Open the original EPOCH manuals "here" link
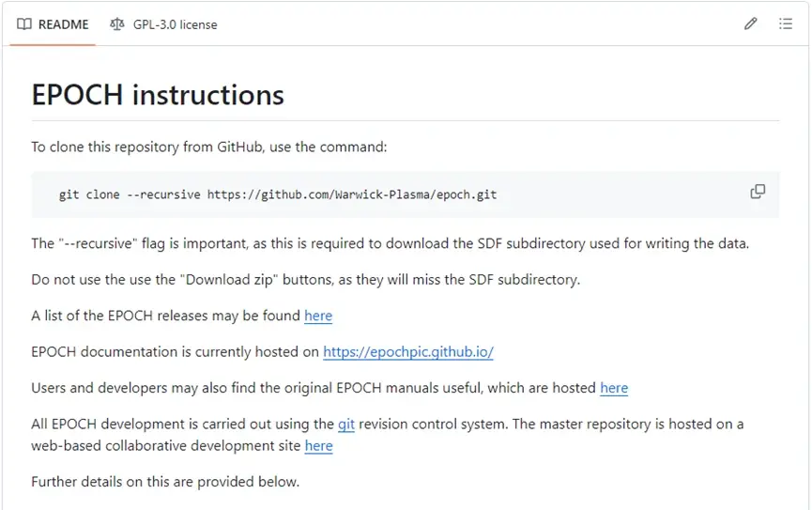The image size is (812, 510). (614, 388)
